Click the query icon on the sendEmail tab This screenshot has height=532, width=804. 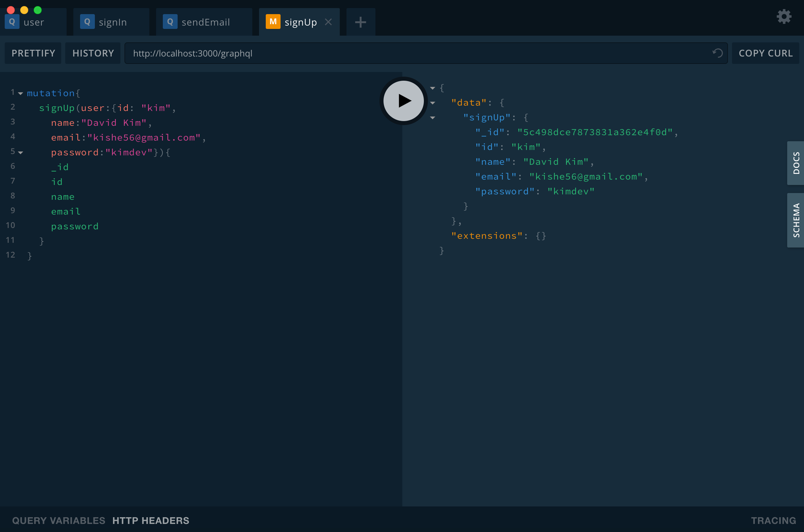[x=170, y=22]
